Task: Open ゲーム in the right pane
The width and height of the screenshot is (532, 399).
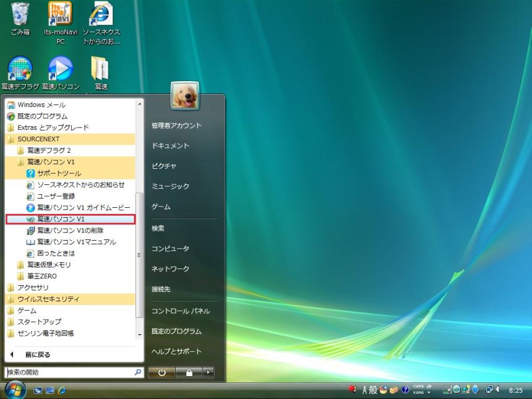Action: [x=161, y=207]
